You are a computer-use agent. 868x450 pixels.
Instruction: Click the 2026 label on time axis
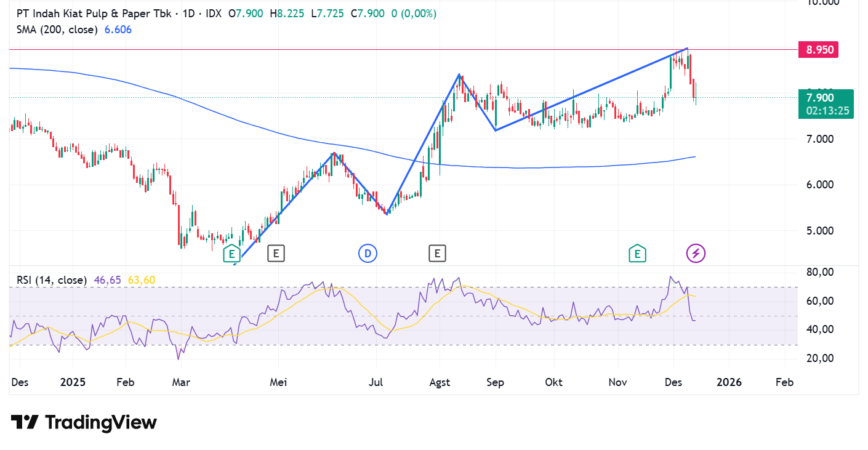pyautogui.click(x=729, y=382)
